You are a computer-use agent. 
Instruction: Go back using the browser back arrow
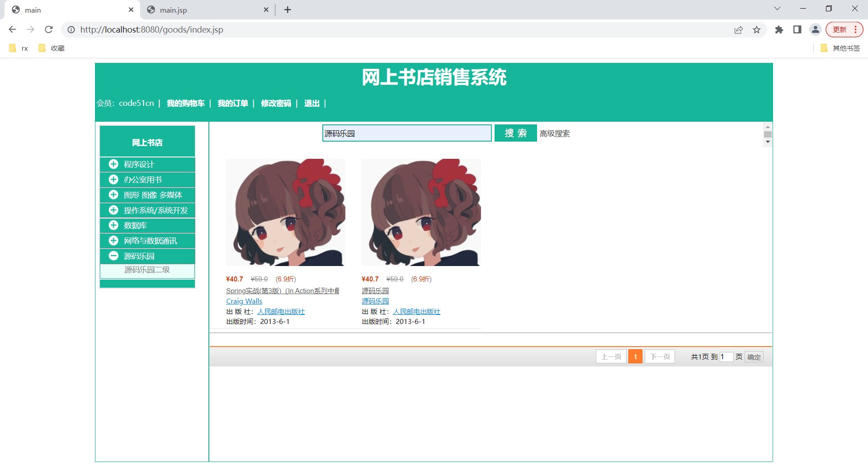pos(13,29)
